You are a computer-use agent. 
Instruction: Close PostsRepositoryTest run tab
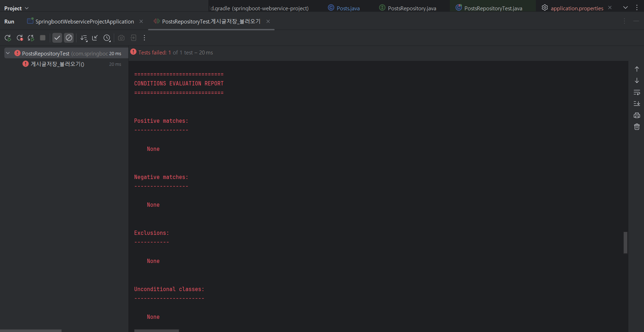(268, 21)
